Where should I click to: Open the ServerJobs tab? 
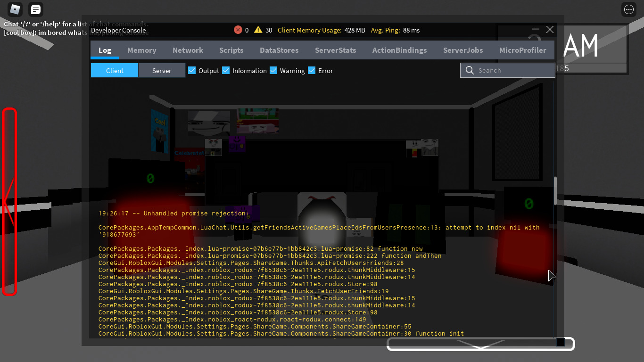pos(463,50)
